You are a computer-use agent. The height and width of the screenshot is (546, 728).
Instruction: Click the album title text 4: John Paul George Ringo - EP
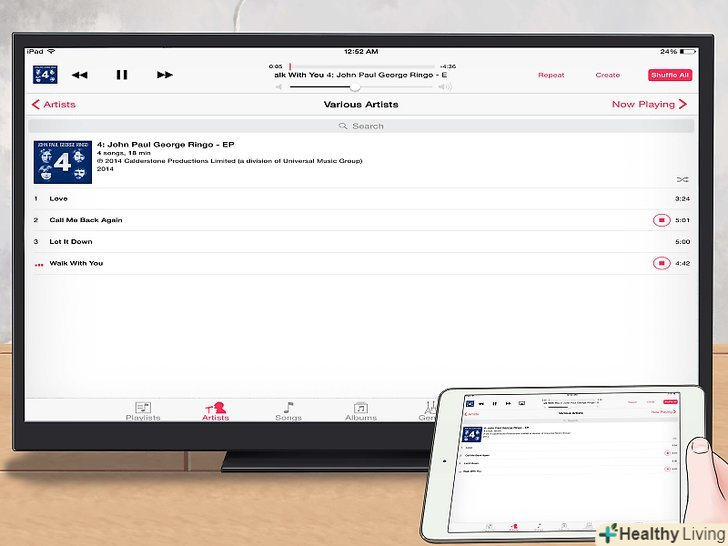[166, 144]
